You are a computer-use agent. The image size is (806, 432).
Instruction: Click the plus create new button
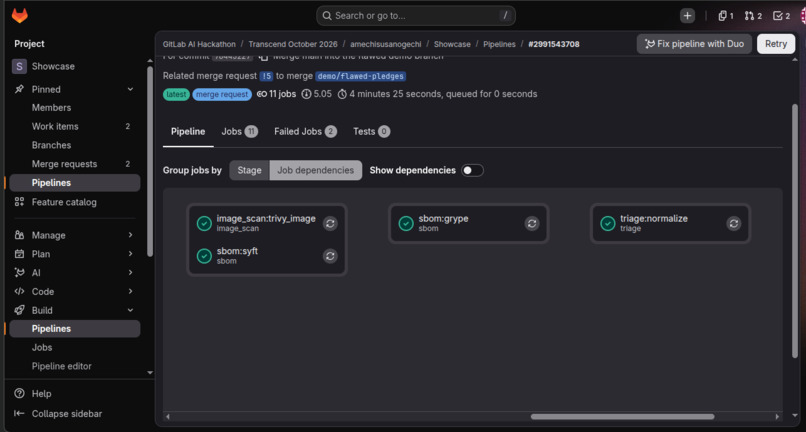pos(687,16)
